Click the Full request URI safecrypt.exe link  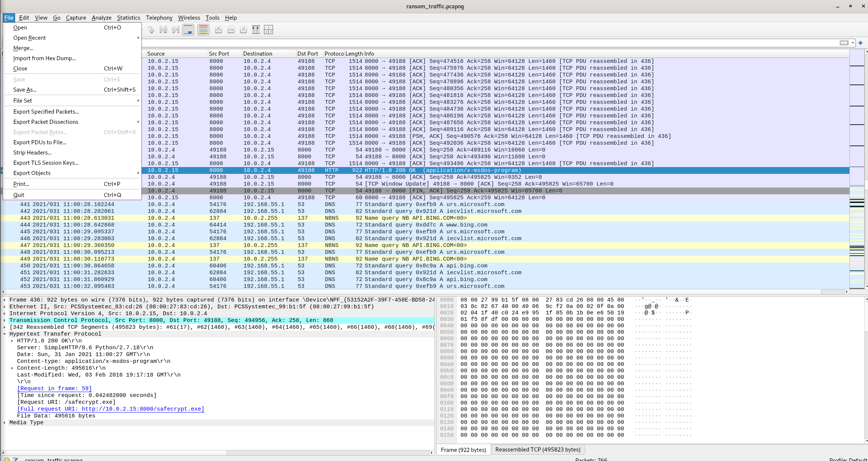[x=111, y=409]
